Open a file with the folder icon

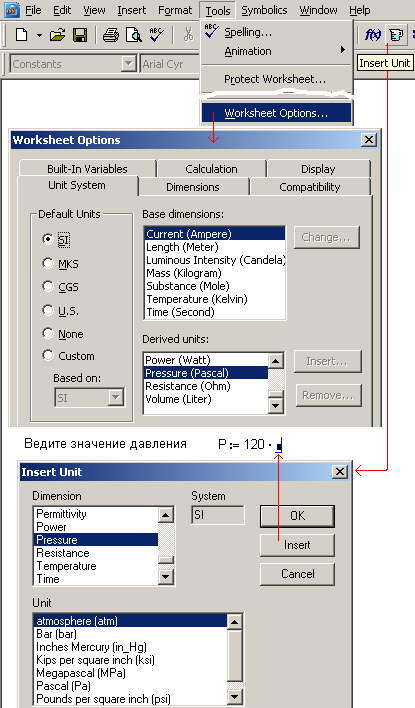(x=57, y=34)
